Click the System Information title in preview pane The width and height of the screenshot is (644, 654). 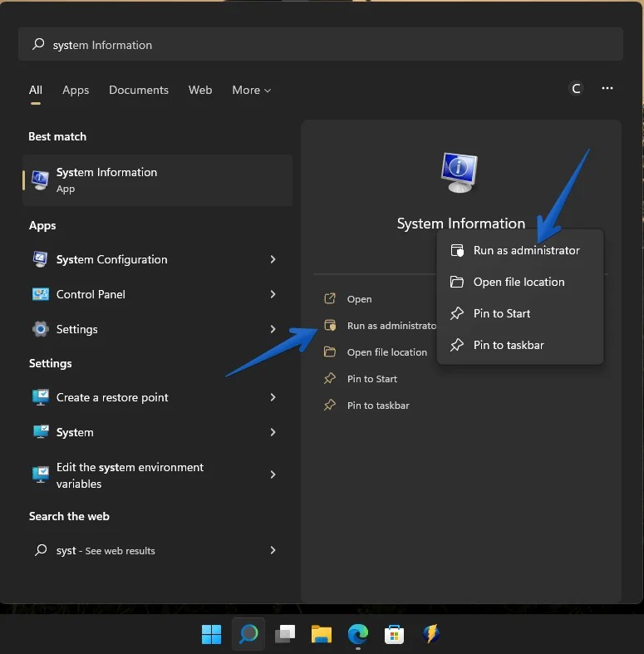461,224
